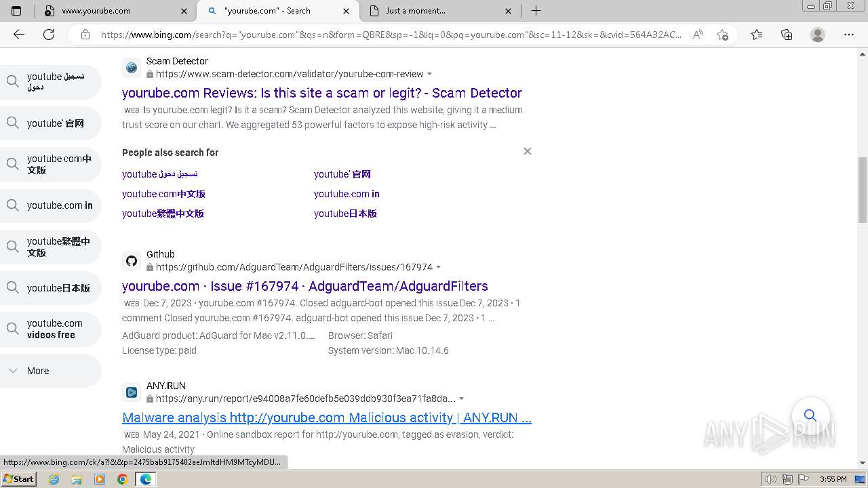Search youtube تسجيل دخول in People also search

(160, 174)
